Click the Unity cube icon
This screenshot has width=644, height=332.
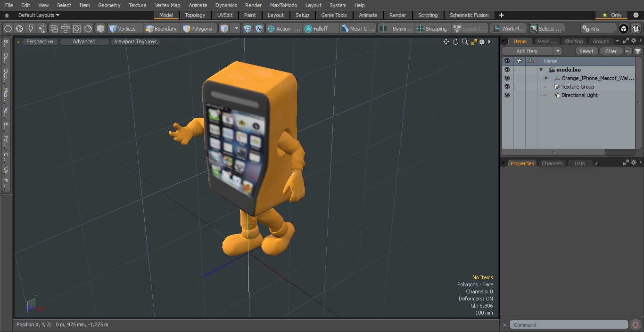[624, 29]
